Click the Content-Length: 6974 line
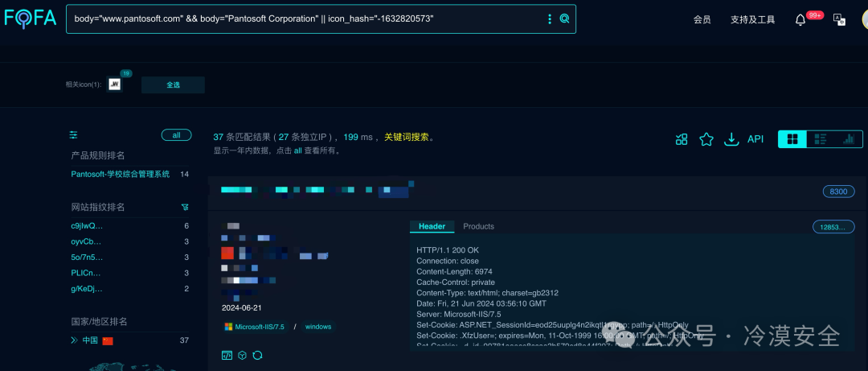 coord(454,272)
